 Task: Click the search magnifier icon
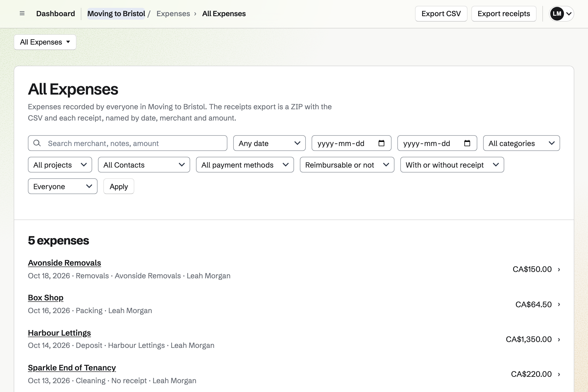coord(37,143)
